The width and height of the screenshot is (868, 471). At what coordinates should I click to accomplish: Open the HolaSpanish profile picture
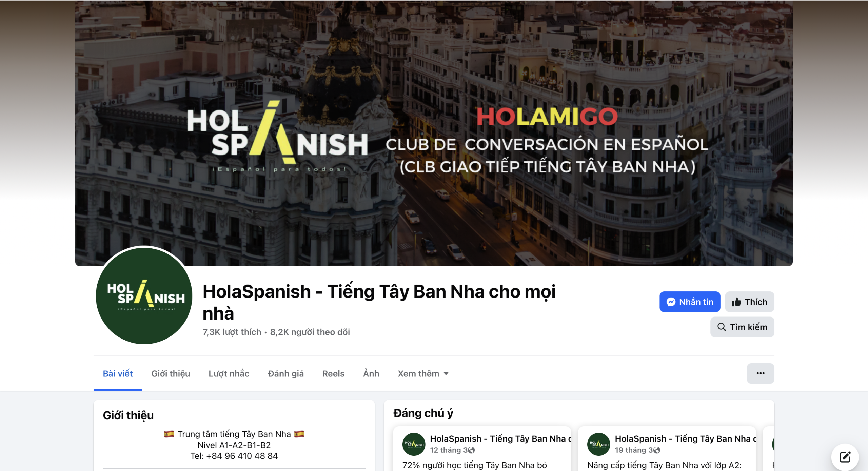click(x=144, y=295)
